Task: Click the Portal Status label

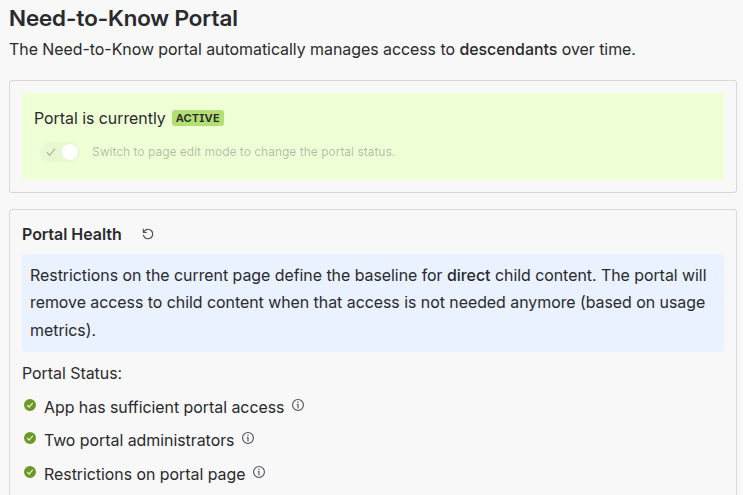Action: click(x=72, y=374)
